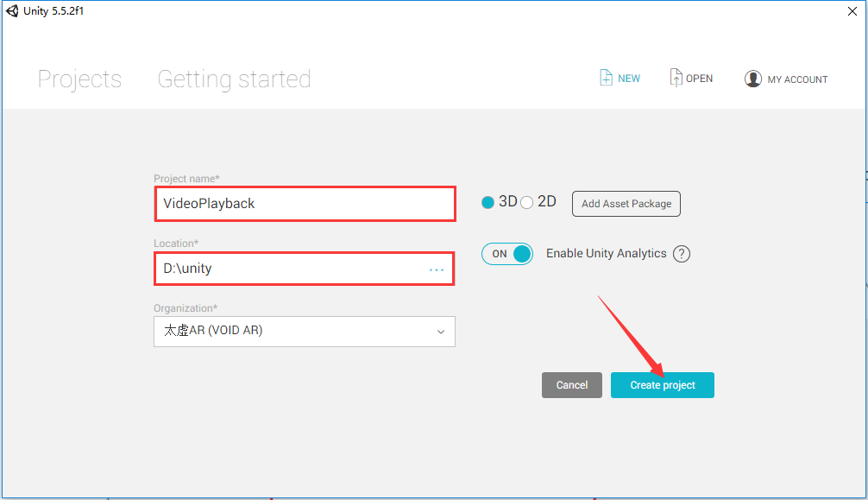Open the Unity Analytics help question mark
Viewport: 868px width, 500px height.
pyautogui.click(x=682, y=254)
